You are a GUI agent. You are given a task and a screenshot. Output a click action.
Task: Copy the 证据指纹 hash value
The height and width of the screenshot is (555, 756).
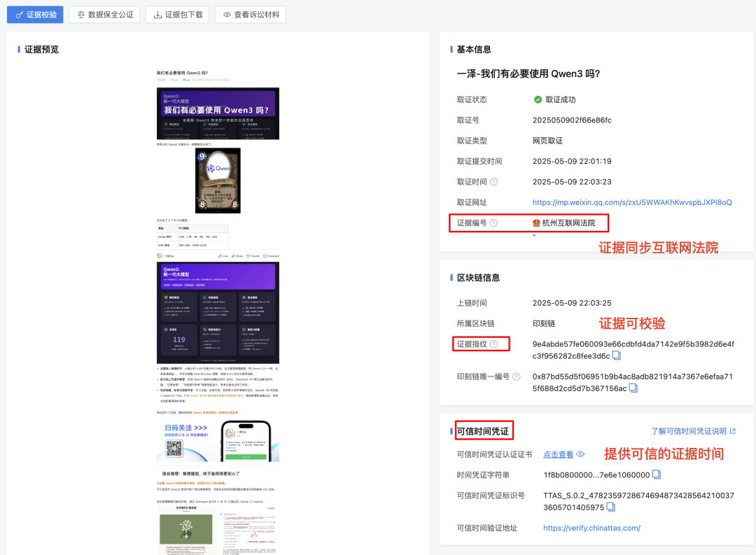616,356
